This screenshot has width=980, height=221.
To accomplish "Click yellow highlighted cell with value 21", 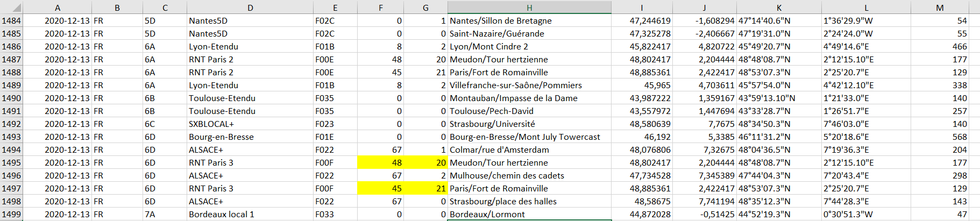I will (x=425, y=188).
